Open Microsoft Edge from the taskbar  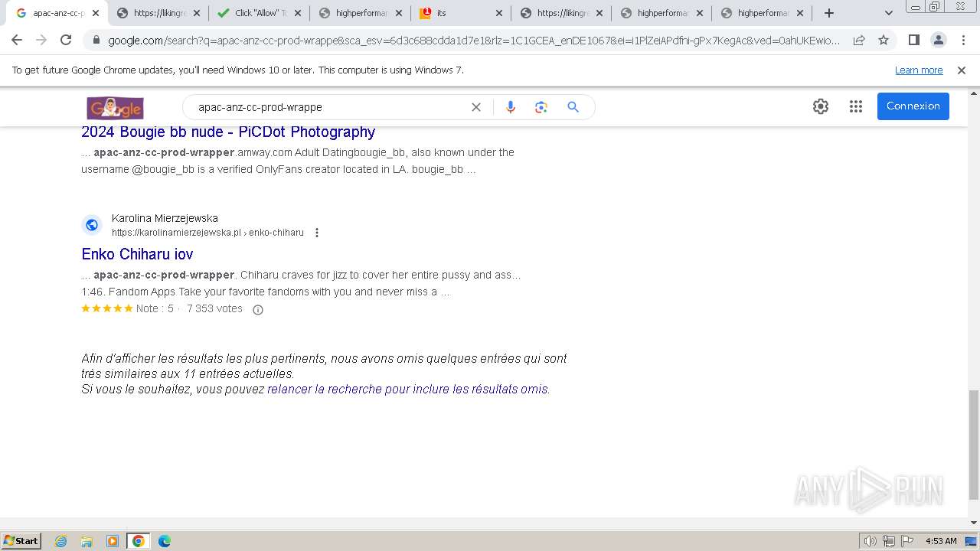[165, 541]
